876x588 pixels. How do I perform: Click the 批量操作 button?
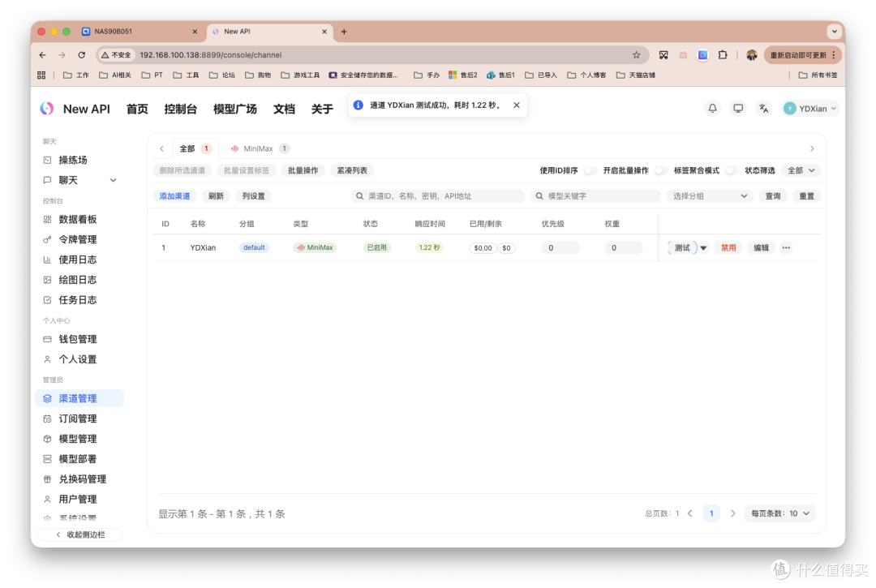[x=303, y=170]
